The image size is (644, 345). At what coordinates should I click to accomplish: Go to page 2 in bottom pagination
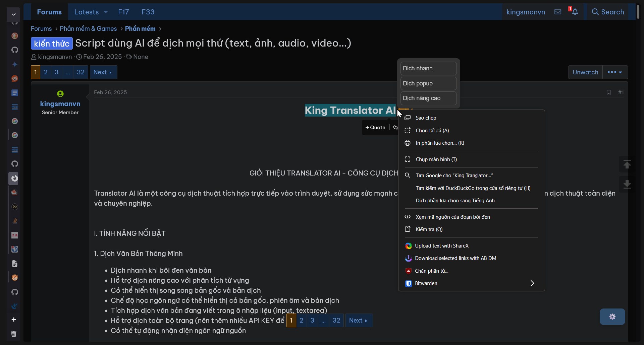pos(302,321)
